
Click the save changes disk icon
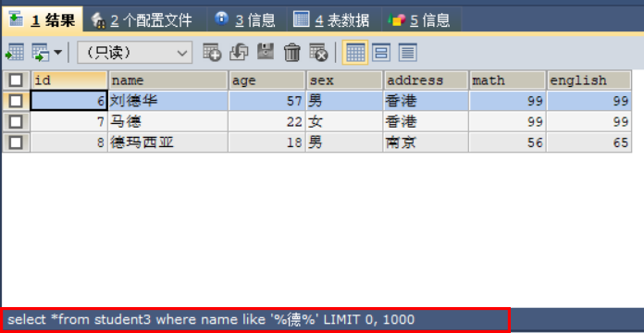click(x=266, y=52)
